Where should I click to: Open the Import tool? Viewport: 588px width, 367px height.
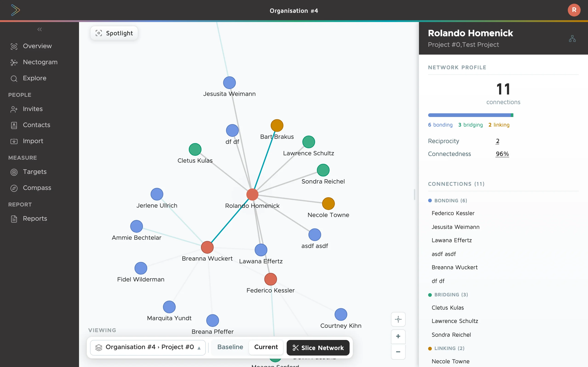click(33, 141)
